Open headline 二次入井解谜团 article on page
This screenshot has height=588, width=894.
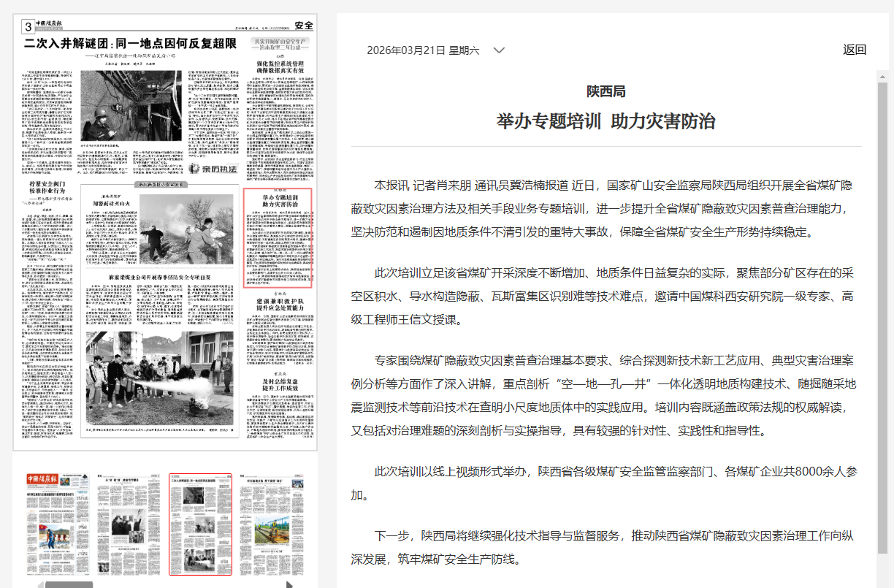click(x=130, y=44)
